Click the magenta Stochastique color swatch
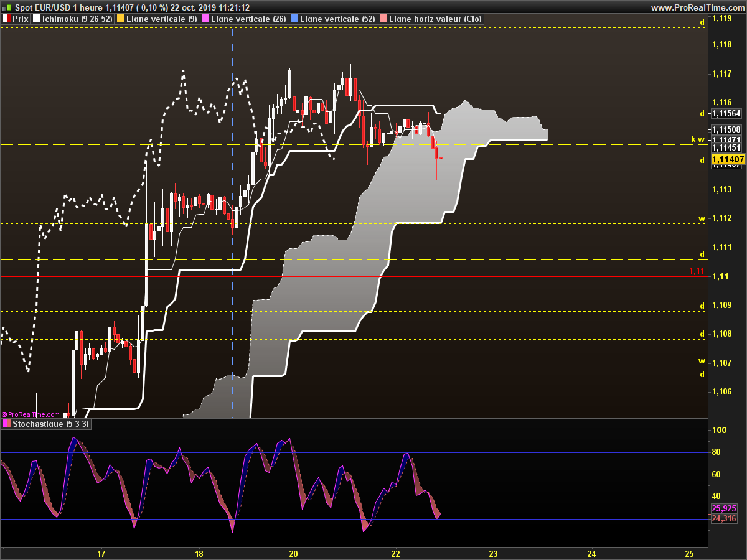This screenshot has height=560, width=747. click(7, 424)
